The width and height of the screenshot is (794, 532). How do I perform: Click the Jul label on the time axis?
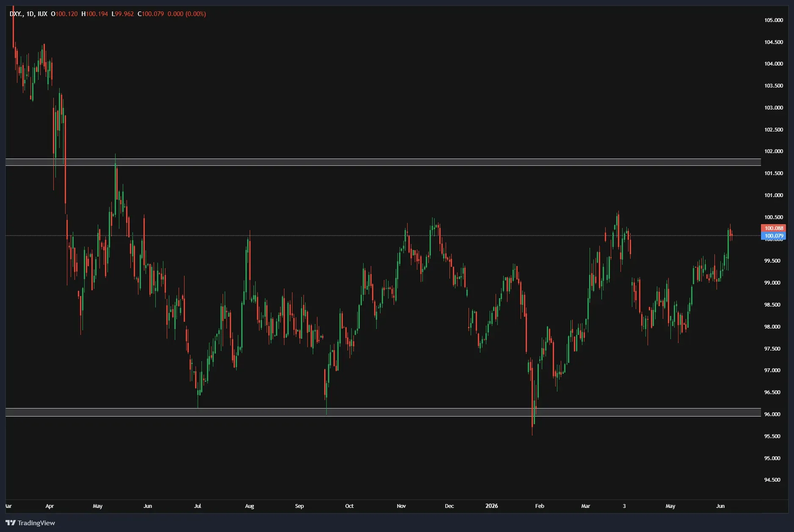[198, 506]
